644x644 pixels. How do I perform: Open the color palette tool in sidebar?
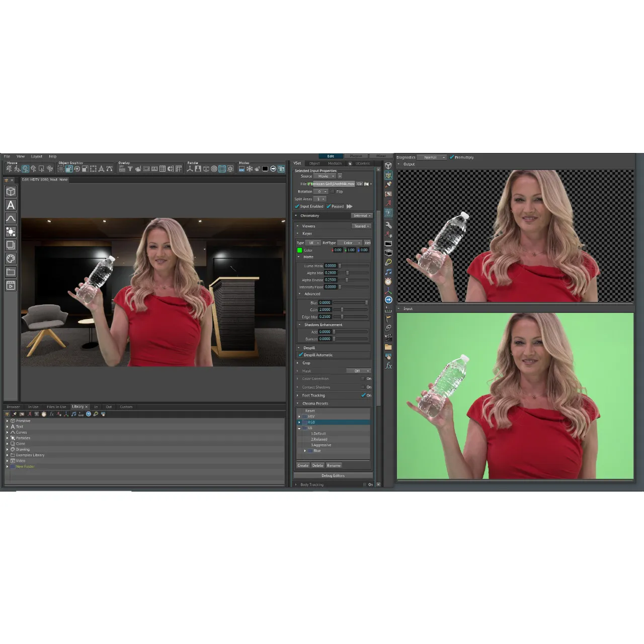click(11, 259)
